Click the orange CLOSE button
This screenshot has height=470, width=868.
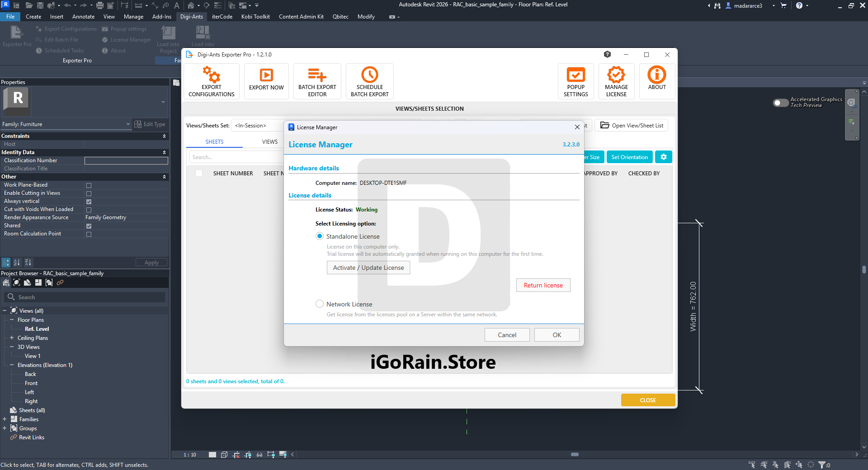[x=648, y=400]
